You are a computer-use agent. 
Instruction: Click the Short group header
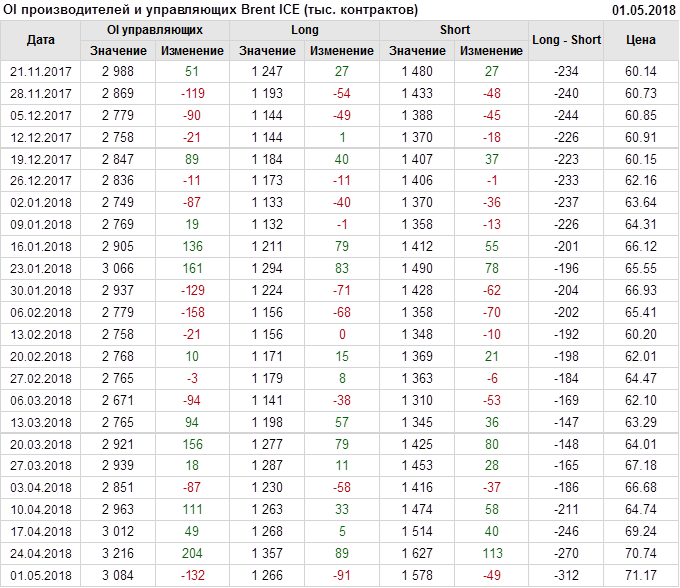[x=455, y=30]
